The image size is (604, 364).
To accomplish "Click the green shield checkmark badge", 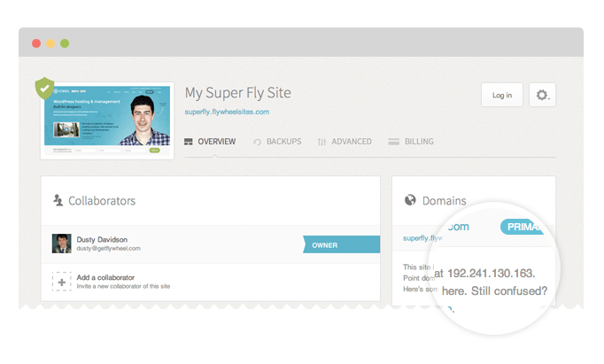I will (x=44, y=89).
